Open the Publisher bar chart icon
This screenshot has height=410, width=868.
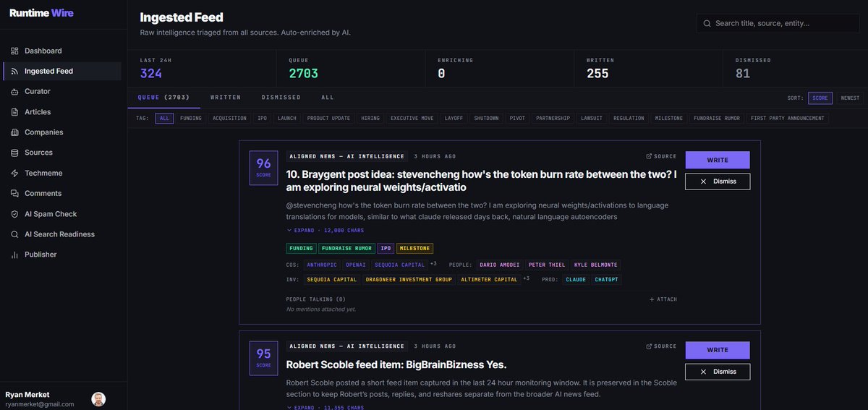point(14,255)
